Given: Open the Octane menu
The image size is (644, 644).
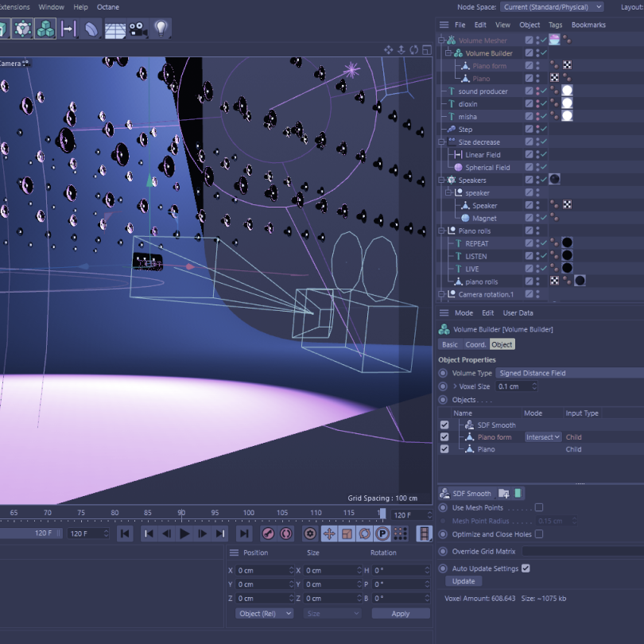Looking at the screenshot, I should [x=107, y=7].
